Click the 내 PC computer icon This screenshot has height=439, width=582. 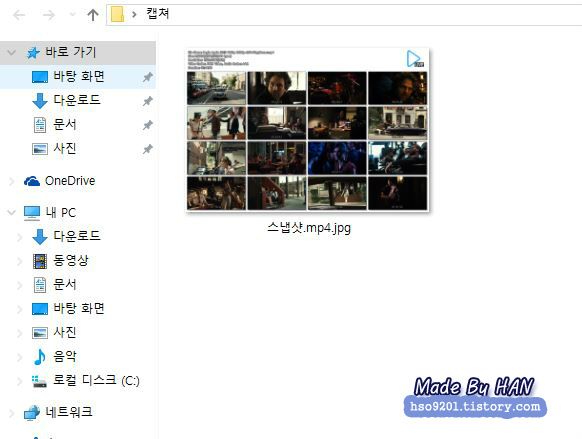point(32,213)
